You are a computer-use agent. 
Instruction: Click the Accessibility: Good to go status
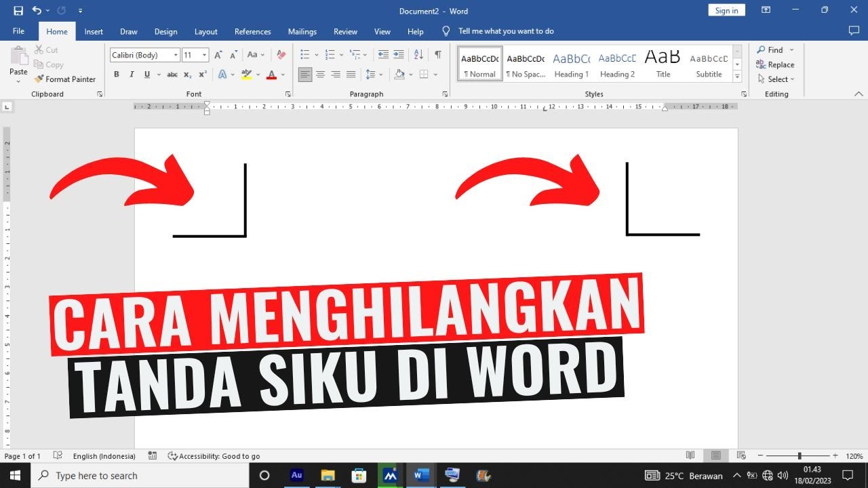coord(214,456)
